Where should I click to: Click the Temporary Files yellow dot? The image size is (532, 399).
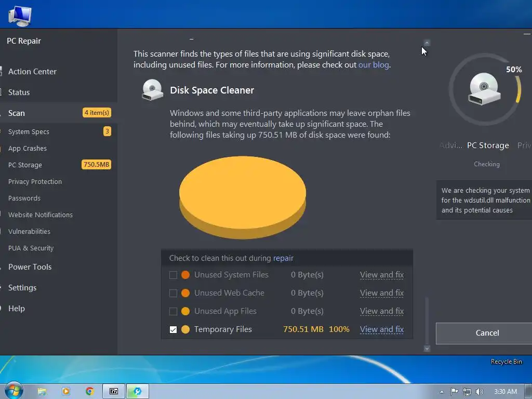click(185, 329)
